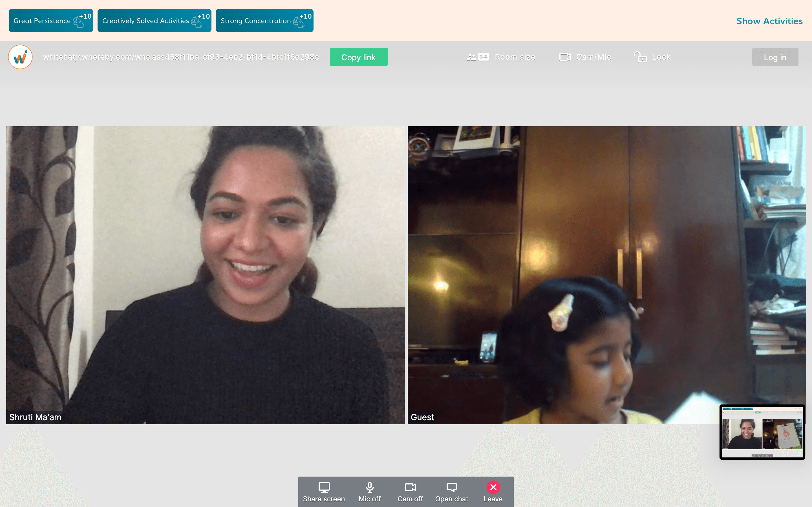The width and height of the screenshot is (812, 507).
Task: Select the self-view thumbnail preview
Action: (x=762, y=432)
